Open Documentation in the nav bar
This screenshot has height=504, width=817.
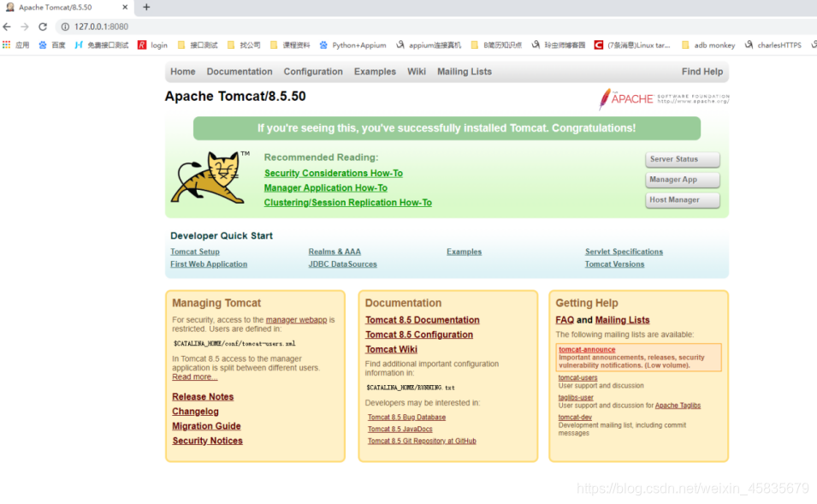[240, 71]
